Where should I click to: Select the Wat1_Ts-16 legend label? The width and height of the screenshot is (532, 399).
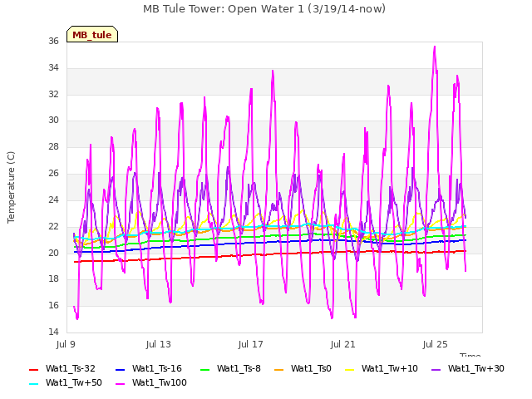click(157, 368)
